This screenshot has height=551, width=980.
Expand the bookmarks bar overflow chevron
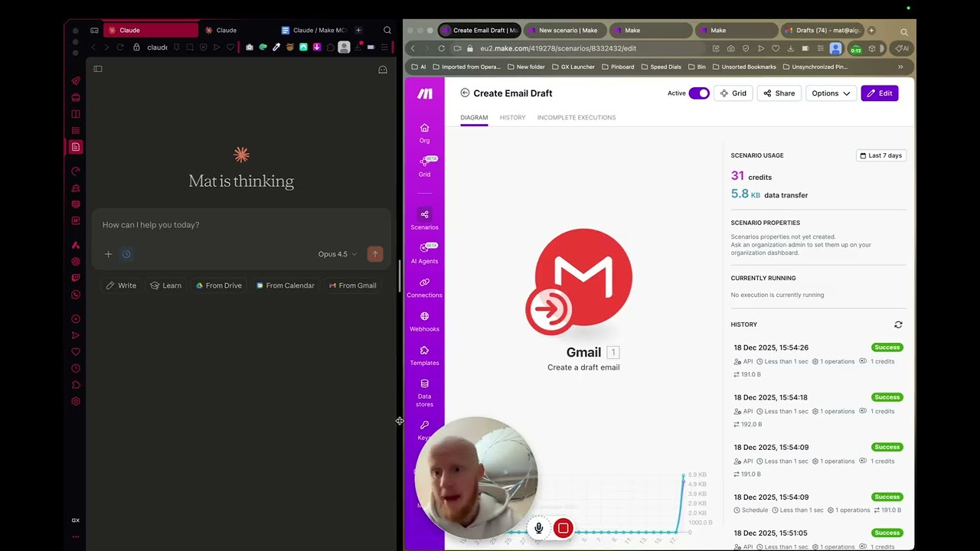click(x=900, y=67)
